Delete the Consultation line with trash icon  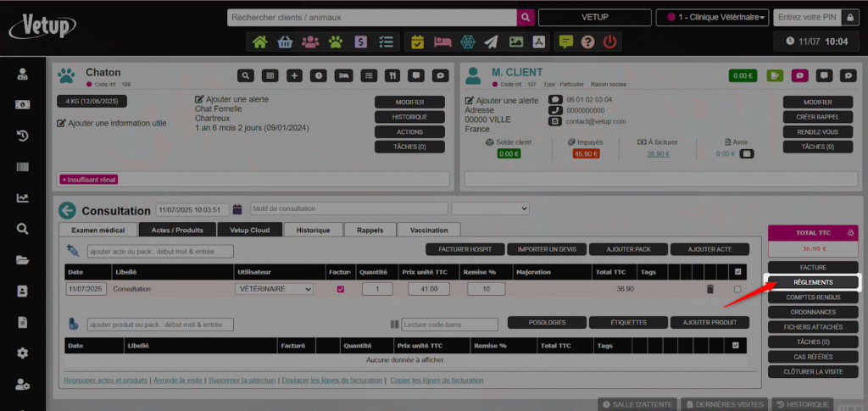709,290
